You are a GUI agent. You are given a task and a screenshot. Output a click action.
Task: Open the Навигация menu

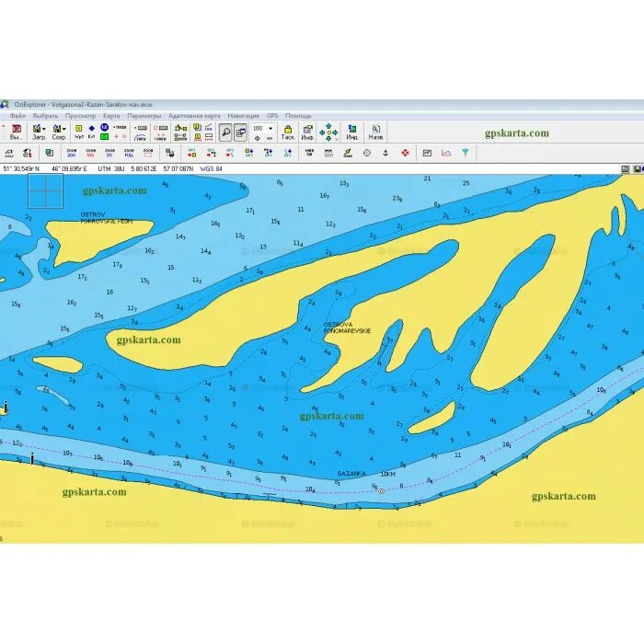tap(243, 116)
